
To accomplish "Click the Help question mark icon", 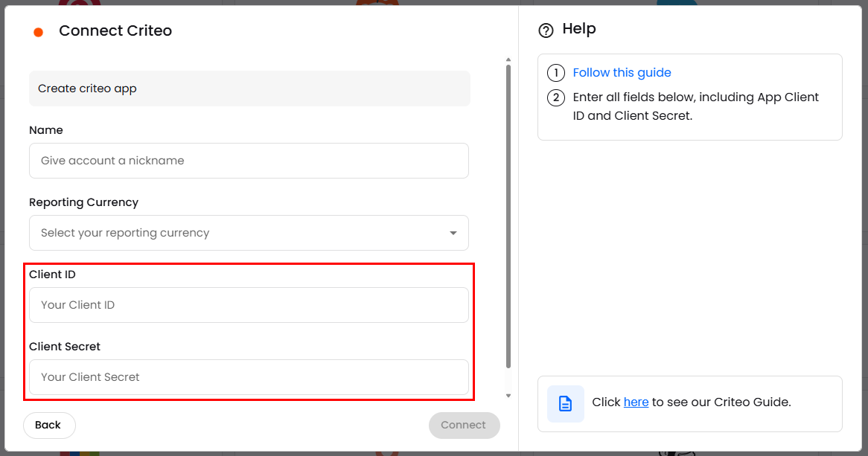I will 546,30.
